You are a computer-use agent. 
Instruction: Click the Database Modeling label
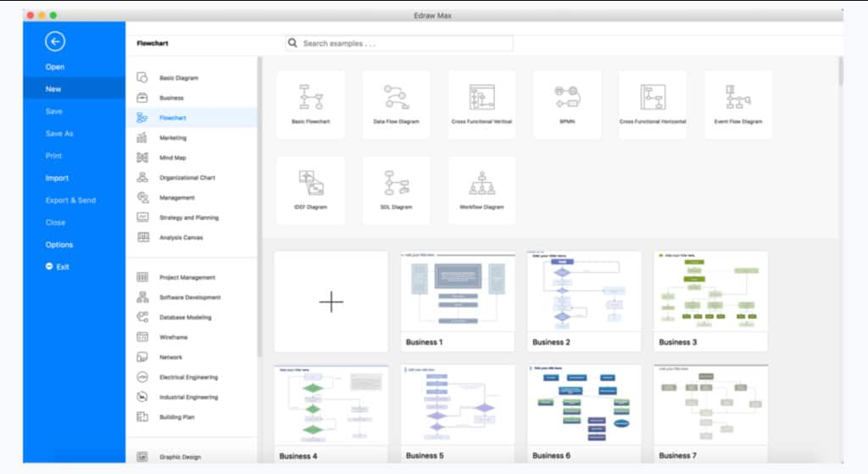(186, 317)
